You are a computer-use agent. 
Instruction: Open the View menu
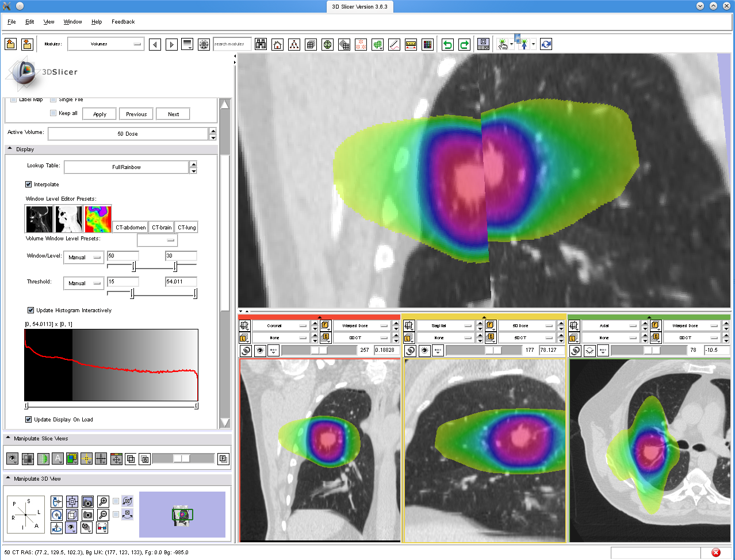point(49,22)
